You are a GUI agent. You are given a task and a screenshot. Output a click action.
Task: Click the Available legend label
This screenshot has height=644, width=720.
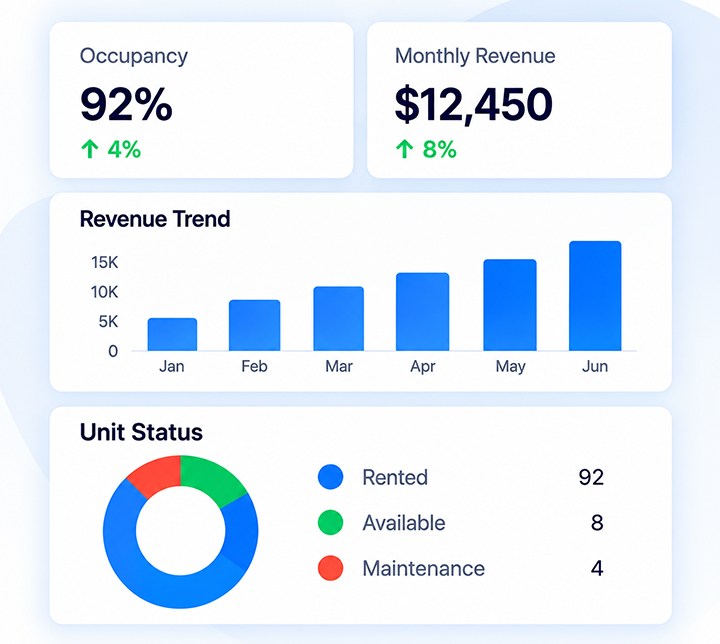pos(404,523)
